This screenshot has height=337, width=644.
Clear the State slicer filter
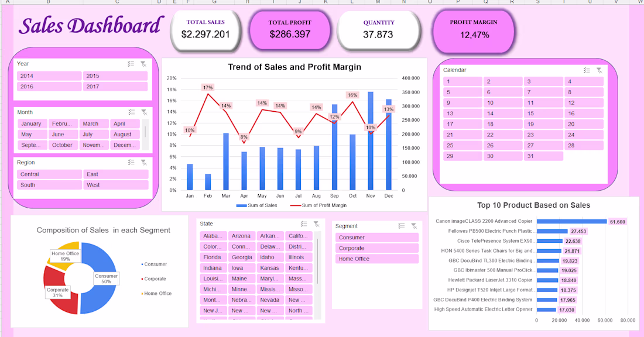tap(316, 223)
